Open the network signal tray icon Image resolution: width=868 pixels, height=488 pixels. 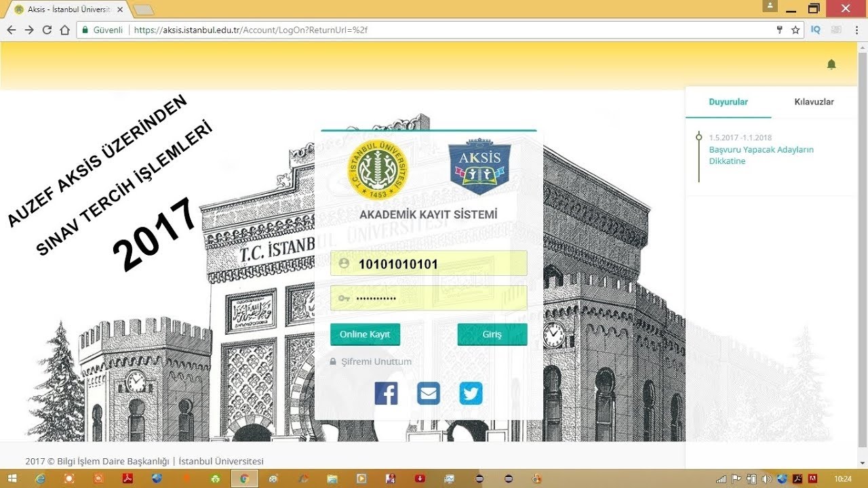pos(721,479)
